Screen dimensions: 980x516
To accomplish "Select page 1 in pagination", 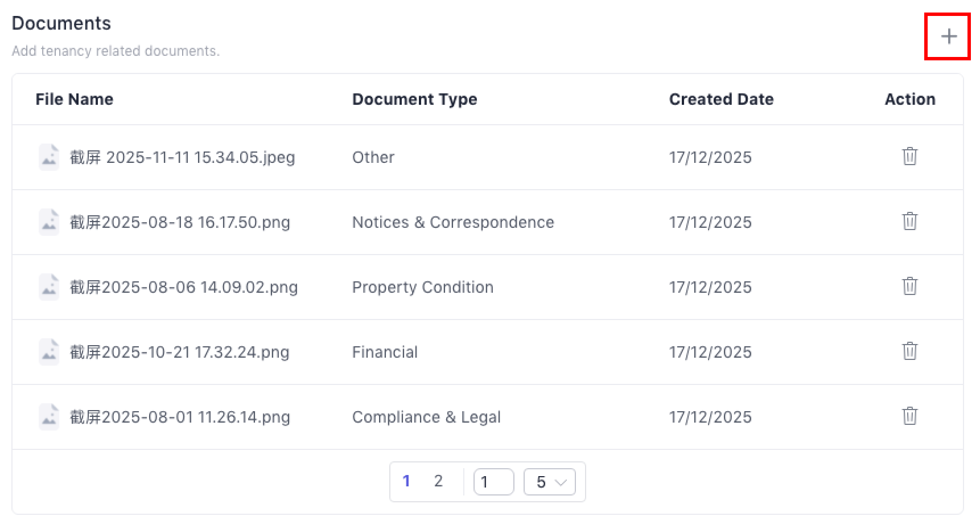I will pyautogui.click(x=406, y=481).
